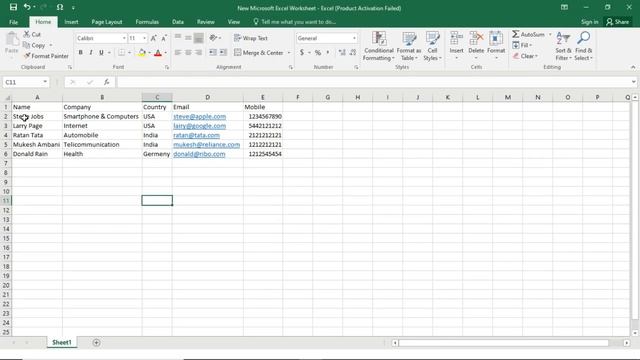The width and height of the screenshot is (640, 360).
Task: Click the Decrease Decimal icon
Action: pos(353,53)
